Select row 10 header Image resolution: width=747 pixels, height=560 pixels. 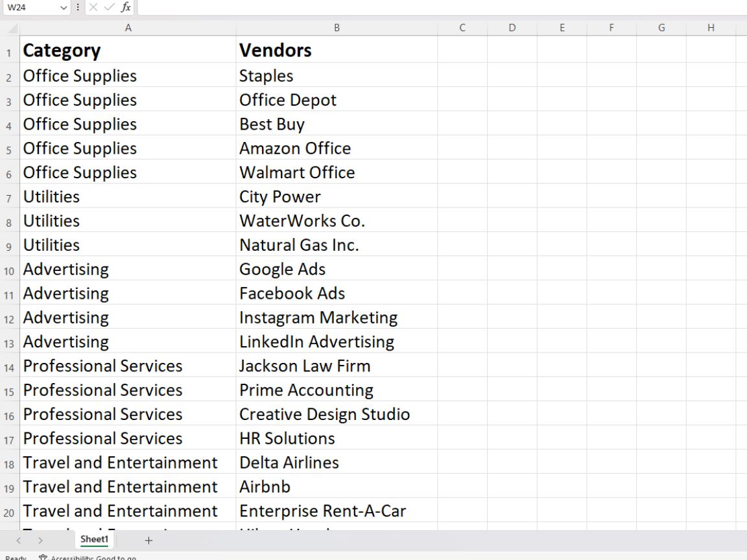[9, 270]
